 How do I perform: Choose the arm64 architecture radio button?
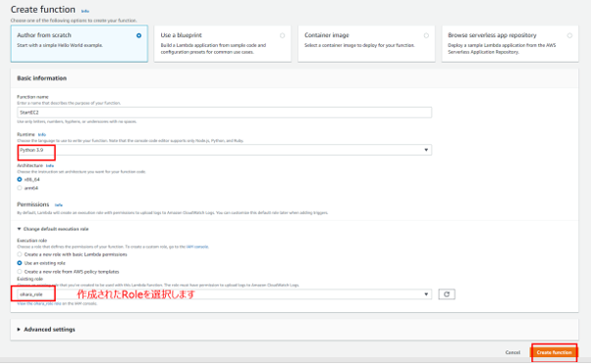[20, 187]
